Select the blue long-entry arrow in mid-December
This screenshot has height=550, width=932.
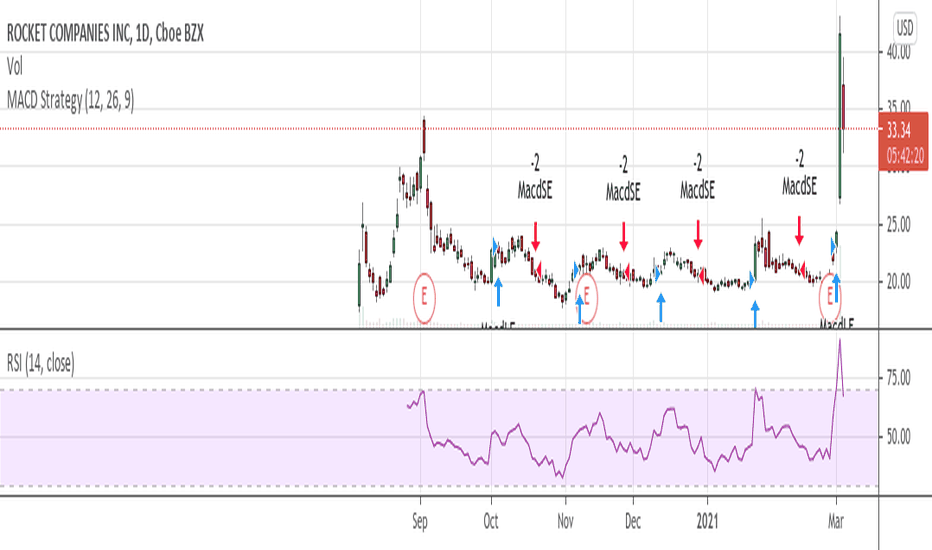pyautogui.click(x=660, y=308)
